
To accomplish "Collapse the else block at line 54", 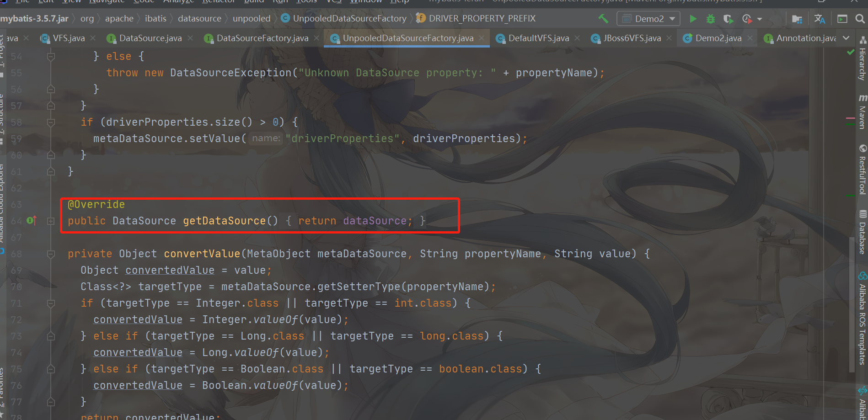I will (x=51, y=57).
